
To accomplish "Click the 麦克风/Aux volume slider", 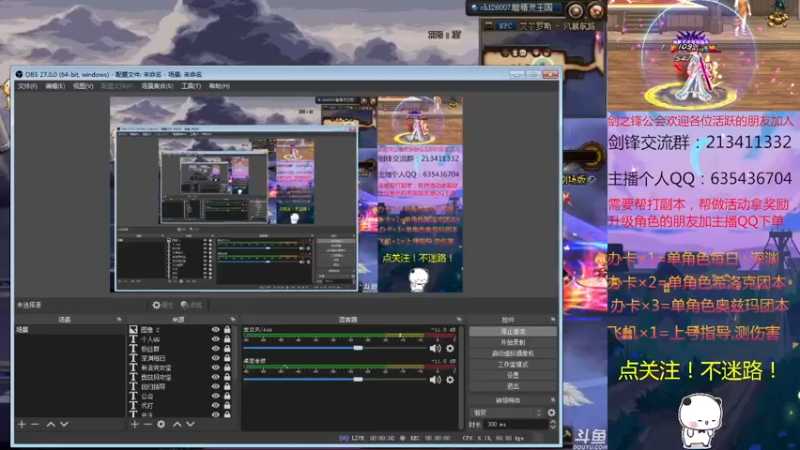I will [x=335, y=348].
